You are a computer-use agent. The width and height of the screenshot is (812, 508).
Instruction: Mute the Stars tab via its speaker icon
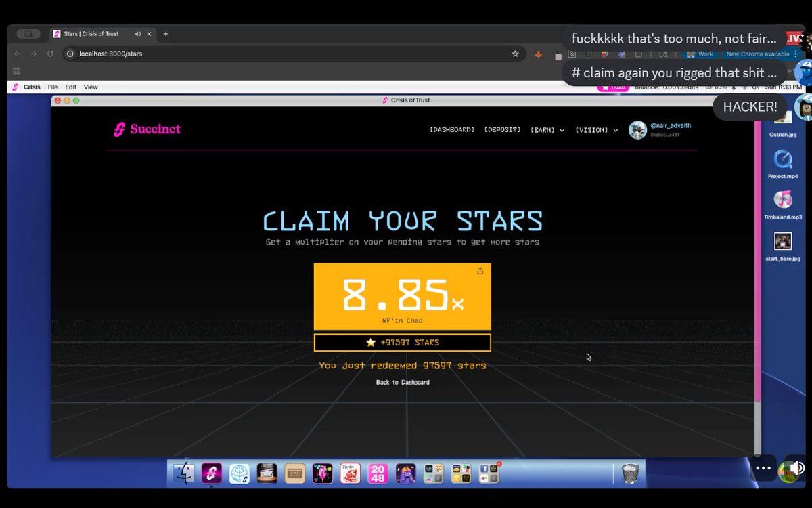138,34
